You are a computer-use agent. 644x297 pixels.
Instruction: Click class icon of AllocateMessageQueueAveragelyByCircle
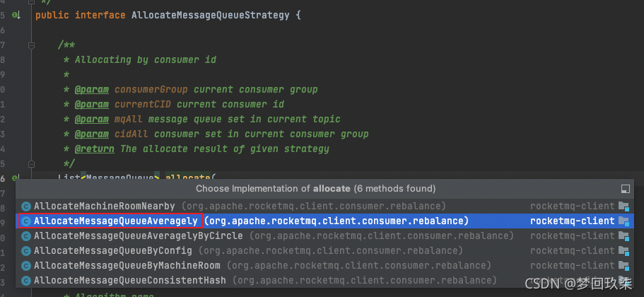click(x=26, y=235)
